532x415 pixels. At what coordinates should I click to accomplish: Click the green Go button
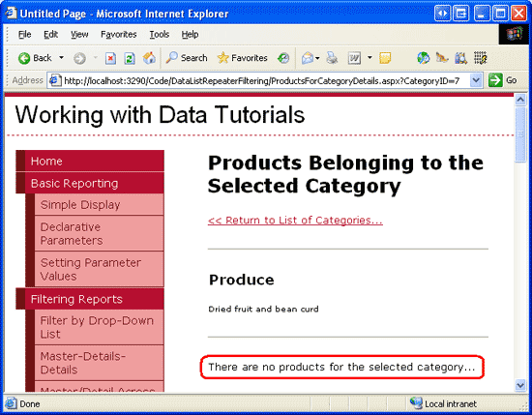click(x=502, y=80)
